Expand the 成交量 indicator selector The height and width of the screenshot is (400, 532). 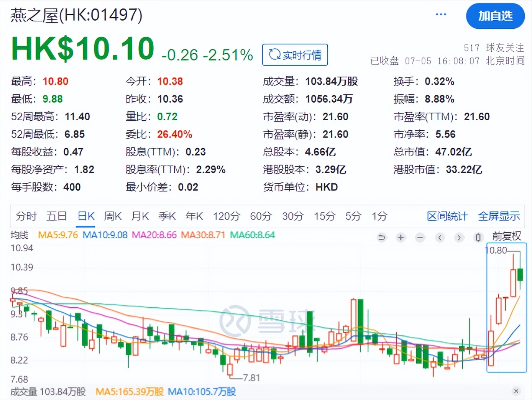point(23,392)
